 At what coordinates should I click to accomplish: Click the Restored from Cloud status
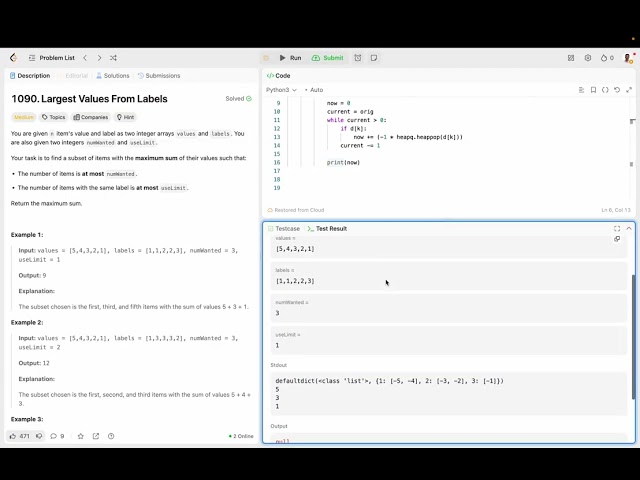click(296, 210)
